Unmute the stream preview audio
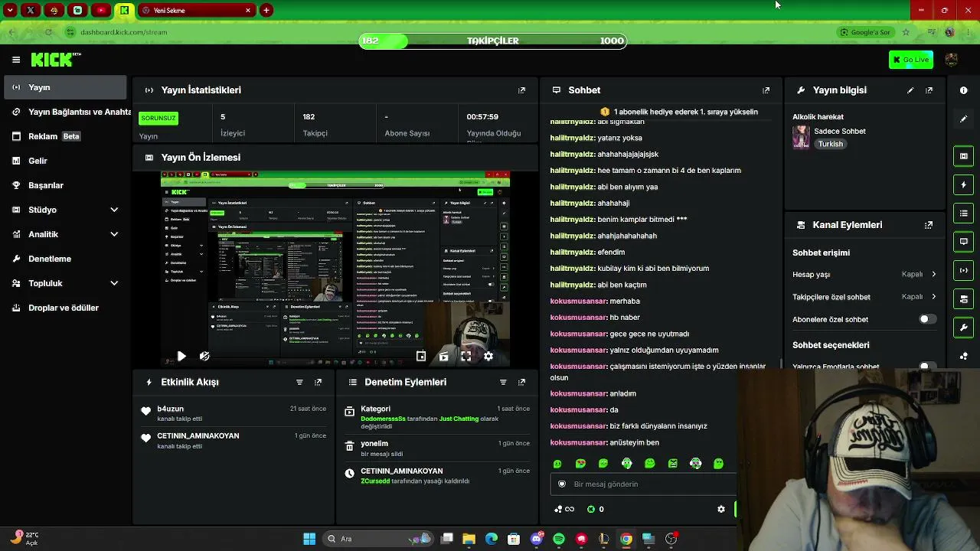Viewport: 980px width, 551px height. coord(204,356)
